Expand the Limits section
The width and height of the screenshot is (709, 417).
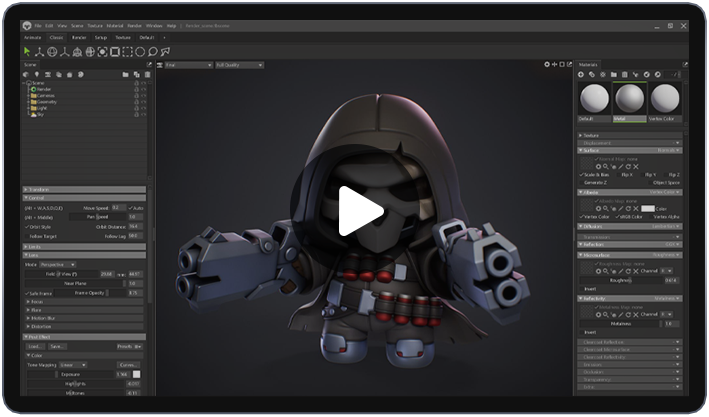coord(84,247)
